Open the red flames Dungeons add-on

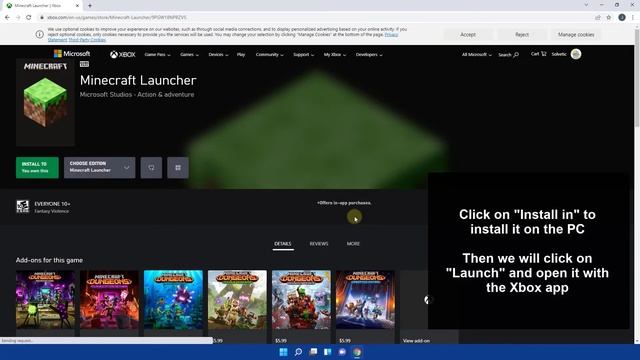click(x=109, y=300)
